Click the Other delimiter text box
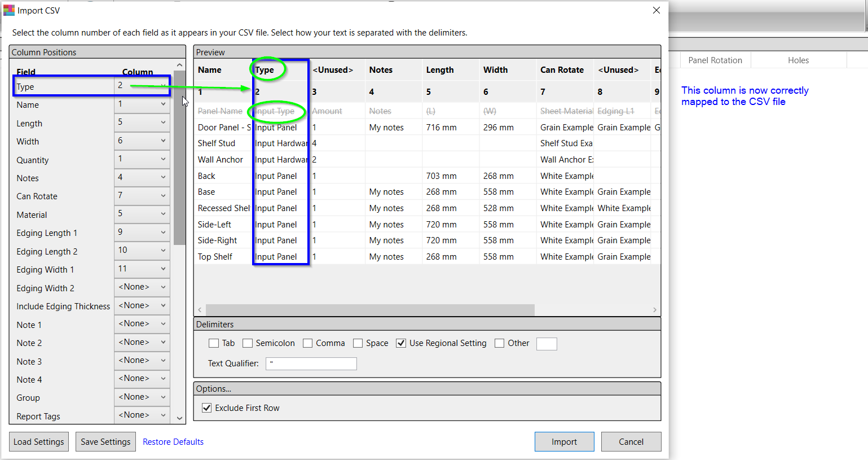This screenshot has height=460, width=868. (x=547, y=344)
